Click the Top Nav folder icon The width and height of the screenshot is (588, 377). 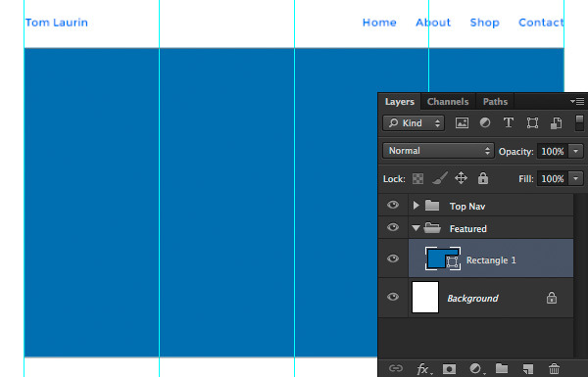432,206
